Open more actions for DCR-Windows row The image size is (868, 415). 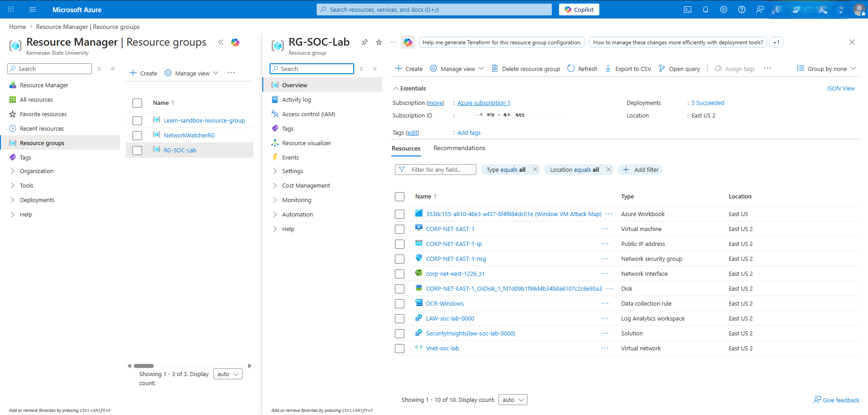coord(605,303)
